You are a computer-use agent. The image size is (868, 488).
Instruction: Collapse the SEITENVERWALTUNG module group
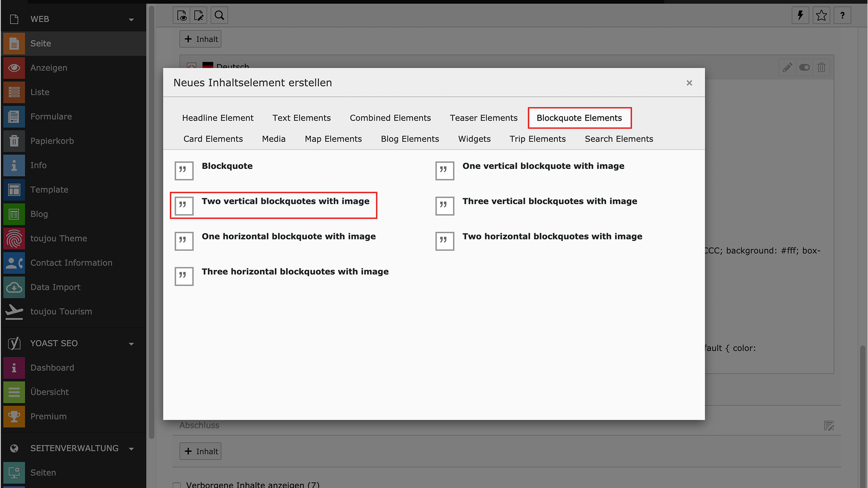point(131,449)
